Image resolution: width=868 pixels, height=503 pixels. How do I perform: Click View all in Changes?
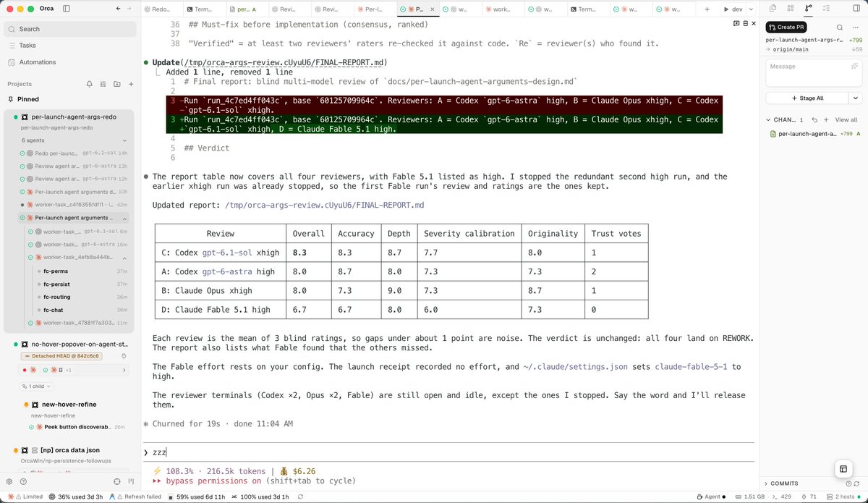click(846, 119)
